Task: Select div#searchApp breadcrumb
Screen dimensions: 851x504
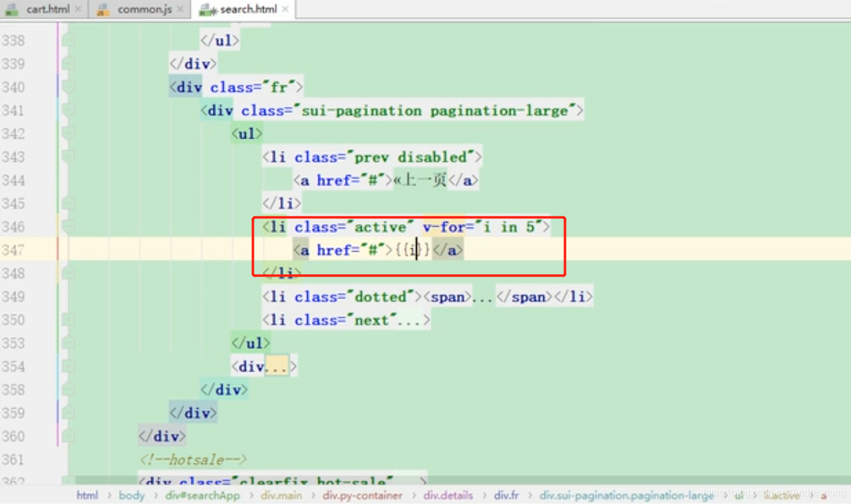Action: pyautogui.click(x=202, y=495)
